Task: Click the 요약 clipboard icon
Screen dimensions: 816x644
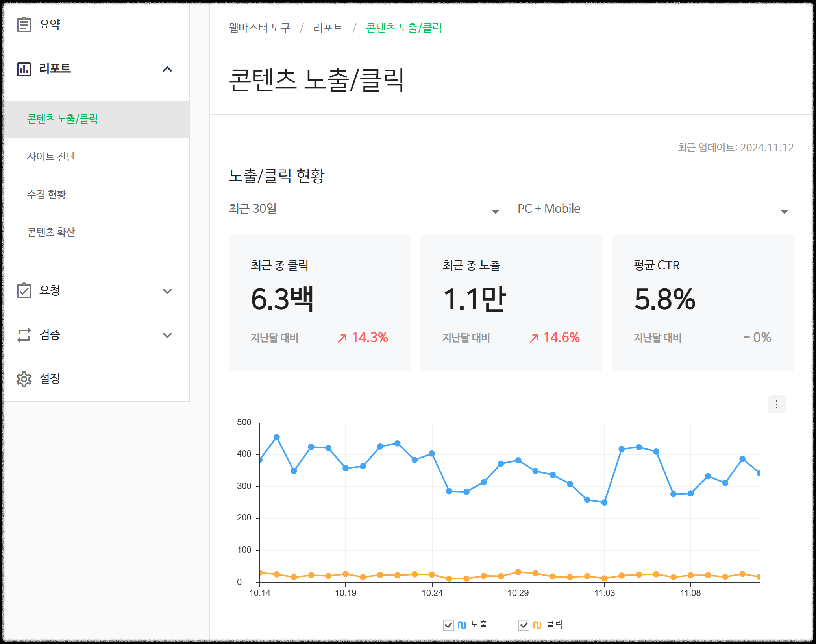Action: [x=24, y=24]
